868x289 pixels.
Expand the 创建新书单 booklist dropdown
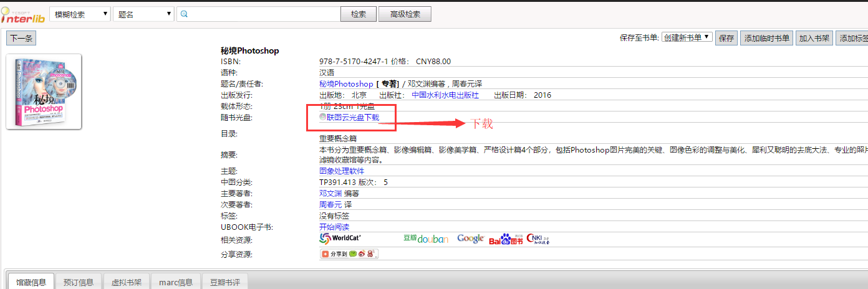tap(687, 37)
